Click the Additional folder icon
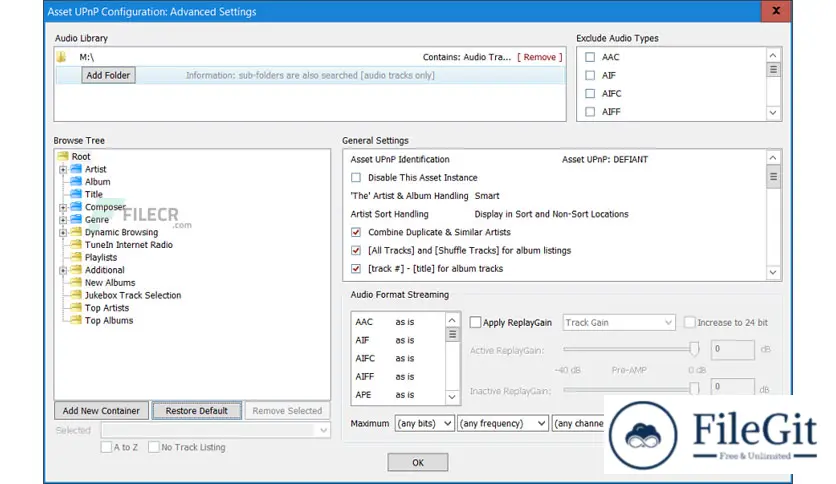 (76, 270)
